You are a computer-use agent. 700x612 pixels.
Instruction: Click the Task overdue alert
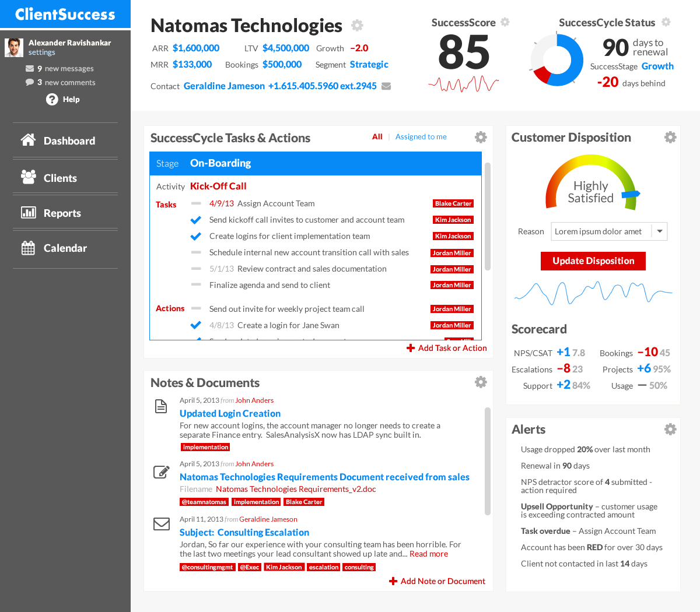tap(588, 531)
